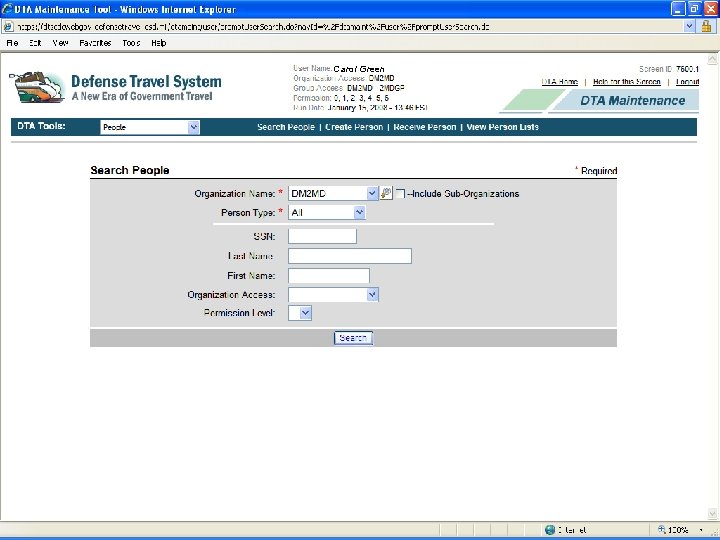Open the address bar history dropdown arrow

coord(689,27)
